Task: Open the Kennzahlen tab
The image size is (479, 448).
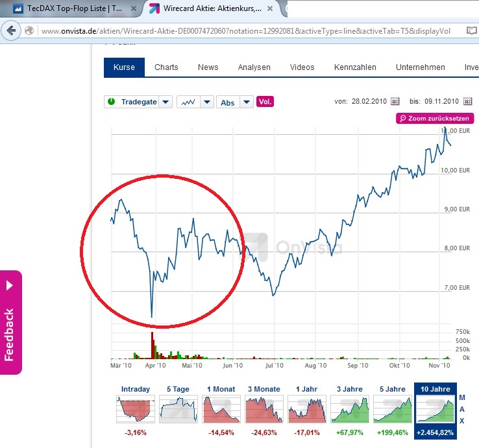Action: [x=355, y=67]
